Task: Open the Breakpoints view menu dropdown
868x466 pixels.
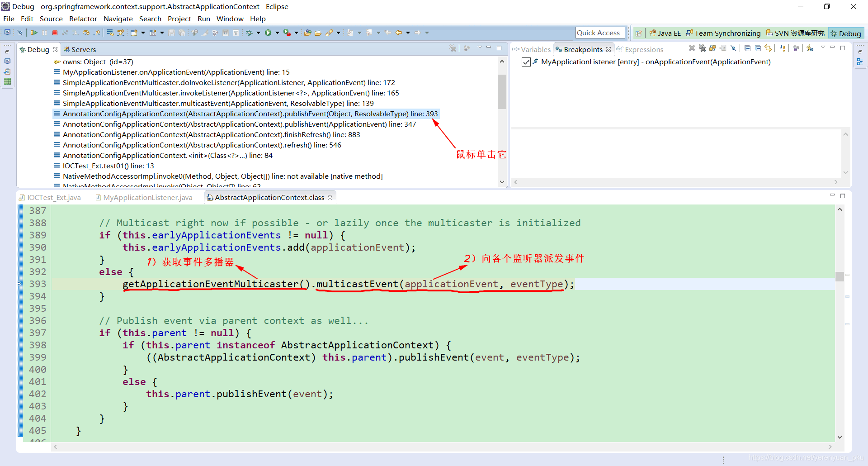Action: 823,48
